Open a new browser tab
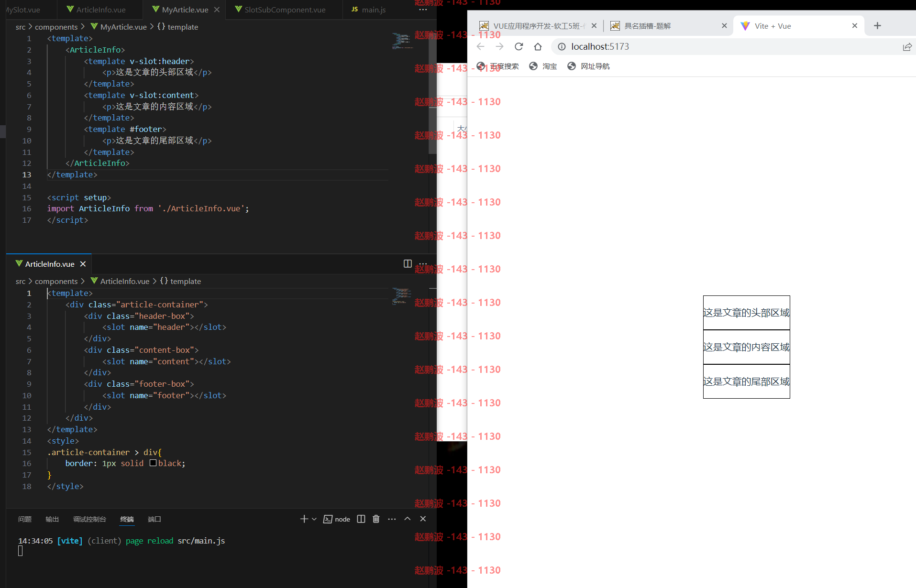The width and height of the screenshot is (916, 588). tap(877, 26)
